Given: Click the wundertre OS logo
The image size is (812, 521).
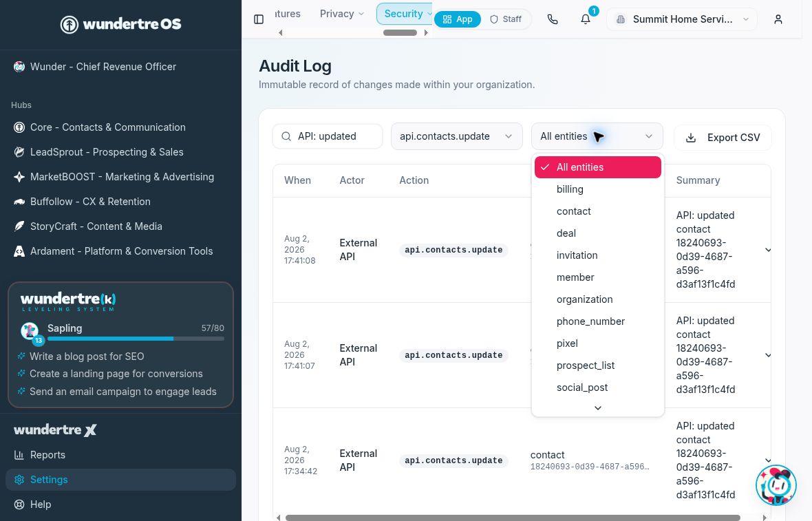Looking at the screenshot, I should coord(120,24).
